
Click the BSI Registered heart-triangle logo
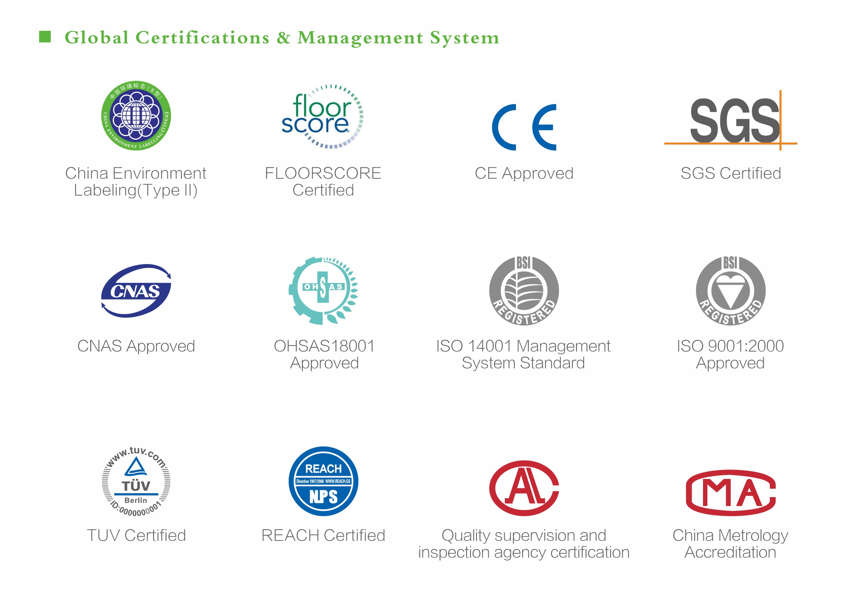coord(731,291)
